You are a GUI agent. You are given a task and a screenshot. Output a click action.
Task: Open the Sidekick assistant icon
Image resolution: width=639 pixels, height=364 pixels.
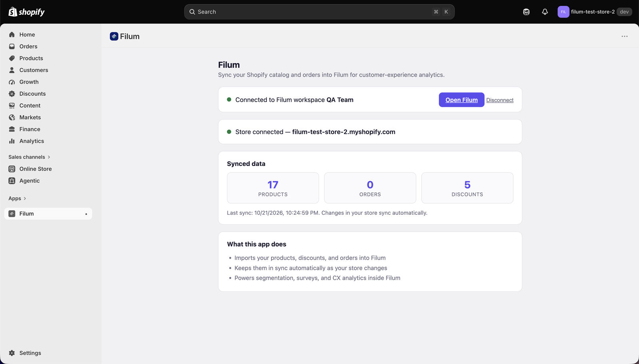tap(526, 12)
